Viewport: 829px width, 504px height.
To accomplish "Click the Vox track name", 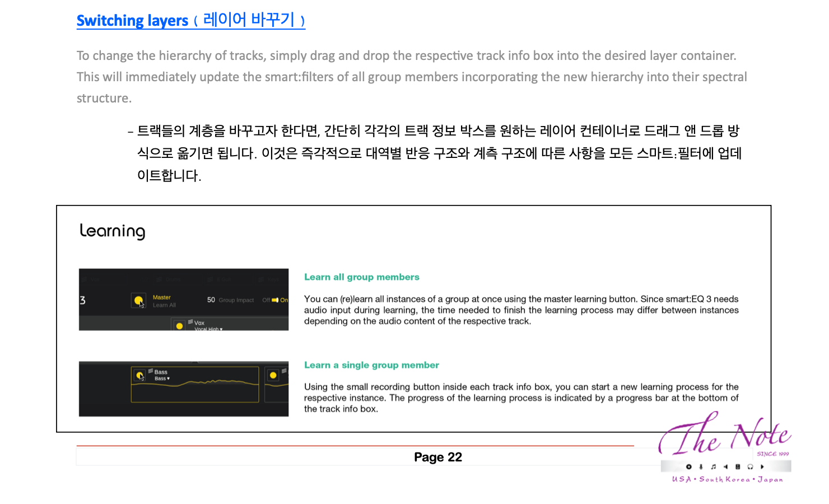I will tap(199, 323).
